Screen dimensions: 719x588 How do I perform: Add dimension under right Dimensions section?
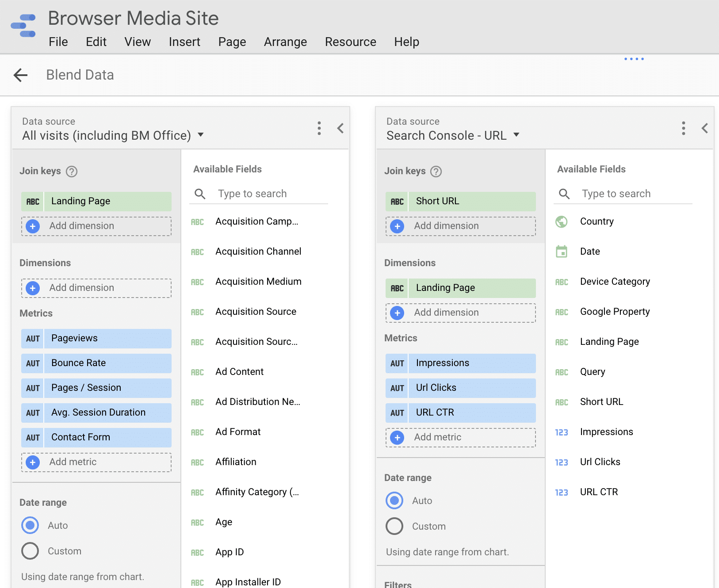click(461, 313)
